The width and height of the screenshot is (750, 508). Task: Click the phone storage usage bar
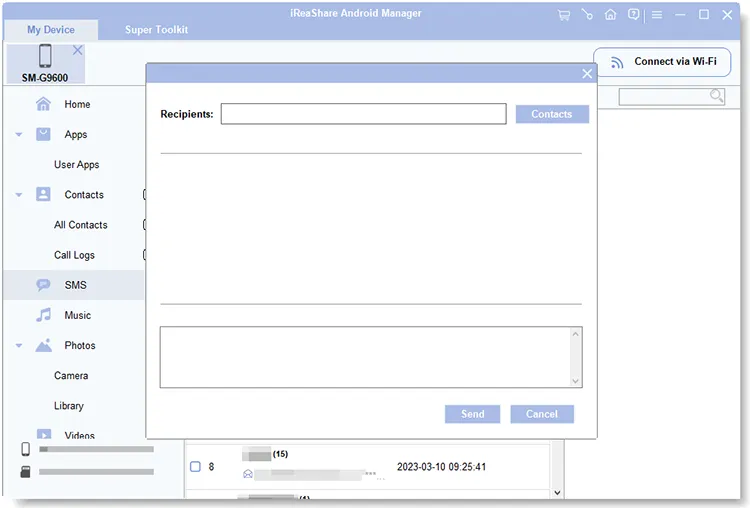click(x=96, y=449)
